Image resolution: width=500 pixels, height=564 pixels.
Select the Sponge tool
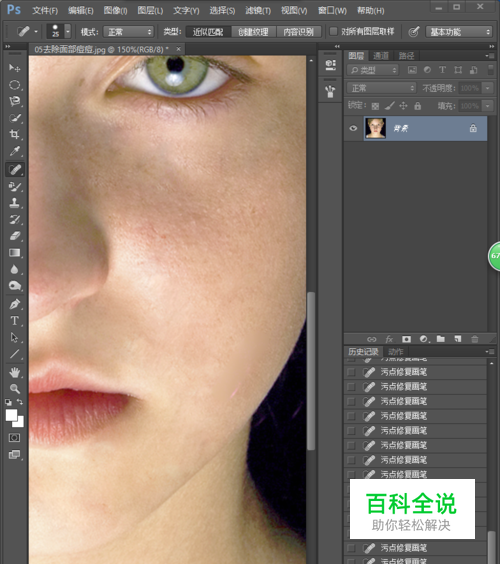(x=14, y=286)
